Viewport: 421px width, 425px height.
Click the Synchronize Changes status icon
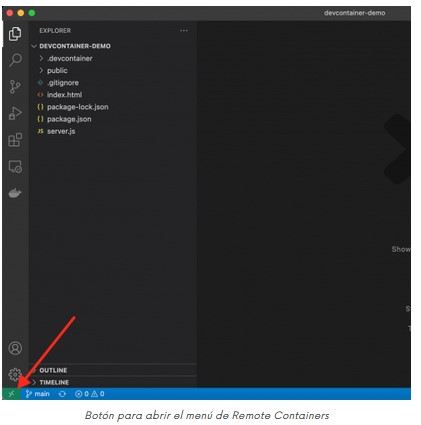click(62, 394)
